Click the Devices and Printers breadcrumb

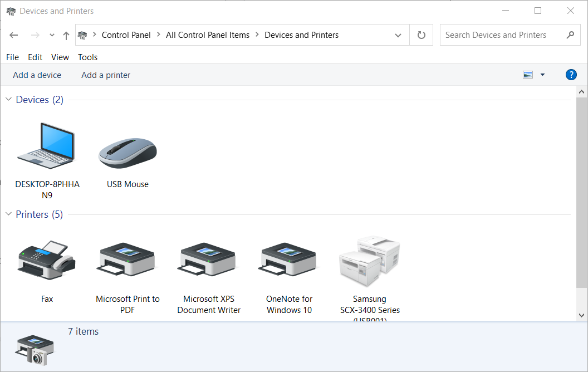(x=301, y=35)
